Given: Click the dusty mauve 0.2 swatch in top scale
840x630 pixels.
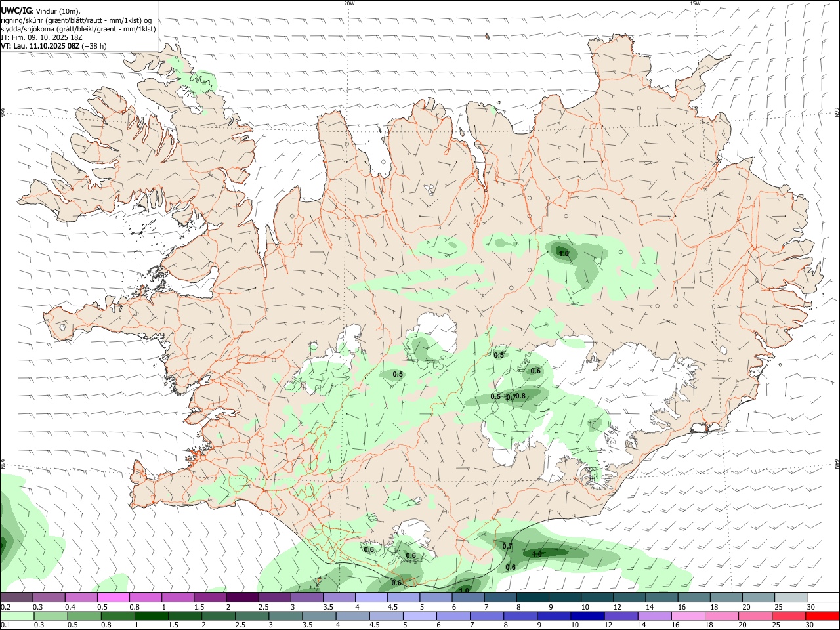Looking at the screenshot, I should click(x=16, y=597).
